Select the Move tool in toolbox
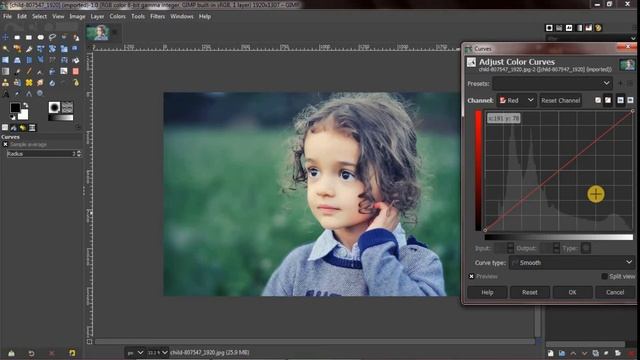 [x=5, y=37]
